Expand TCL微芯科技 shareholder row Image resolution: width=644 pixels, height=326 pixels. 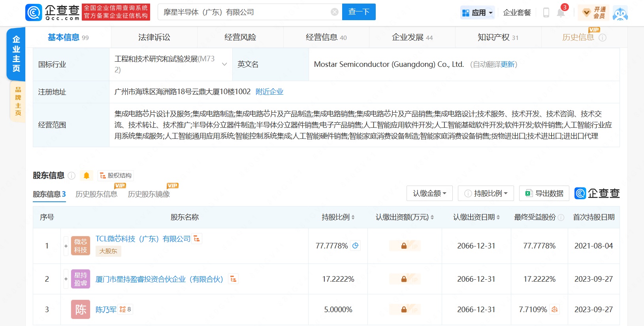(x=66, y=246)
